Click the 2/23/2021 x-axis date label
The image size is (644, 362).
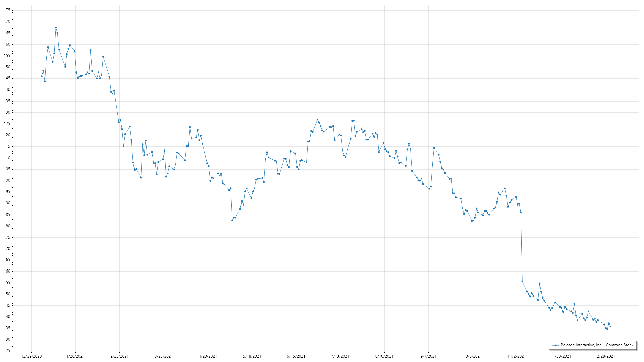point(119,356)
